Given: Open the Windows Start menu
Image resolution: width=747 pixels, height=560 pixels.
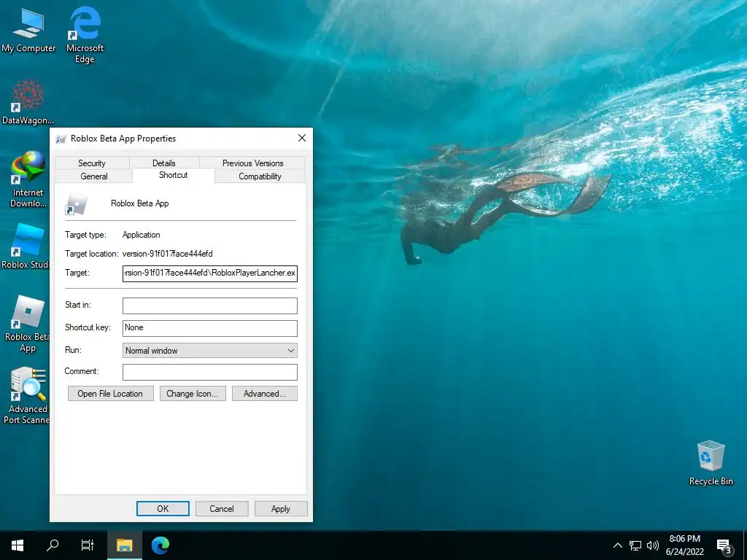Looking at the screenshot, I should pos(18,545).
